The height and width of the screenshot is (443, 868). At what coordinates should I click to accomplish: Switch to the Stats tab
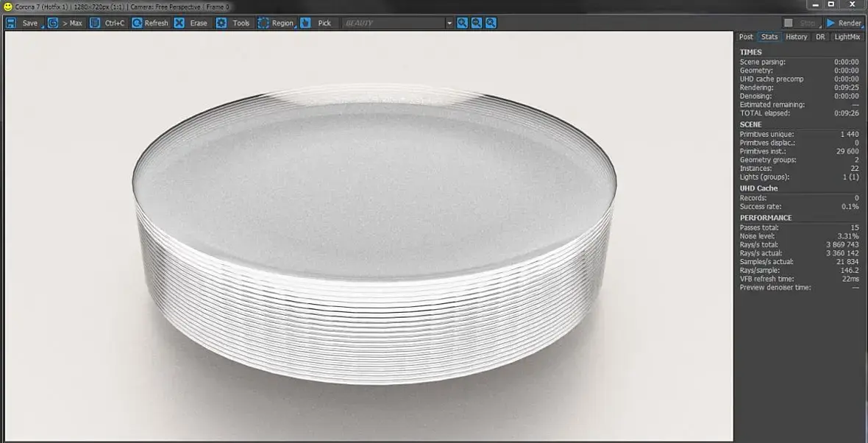pos(769,37)
